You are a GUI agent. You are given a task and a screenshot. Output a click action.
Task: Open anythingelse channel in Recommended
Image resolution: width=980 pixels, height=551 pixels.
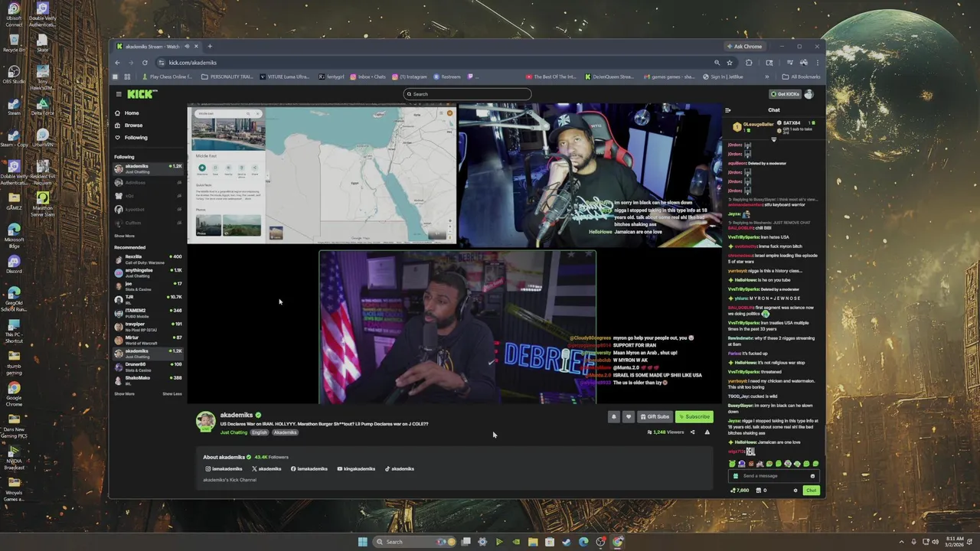149,272
